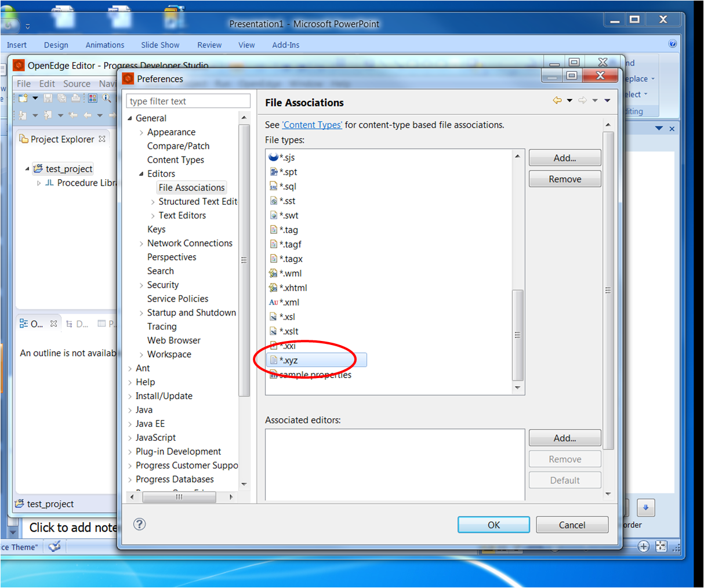
Task: Click Add... button beside File types list
Action: [565, 158]
